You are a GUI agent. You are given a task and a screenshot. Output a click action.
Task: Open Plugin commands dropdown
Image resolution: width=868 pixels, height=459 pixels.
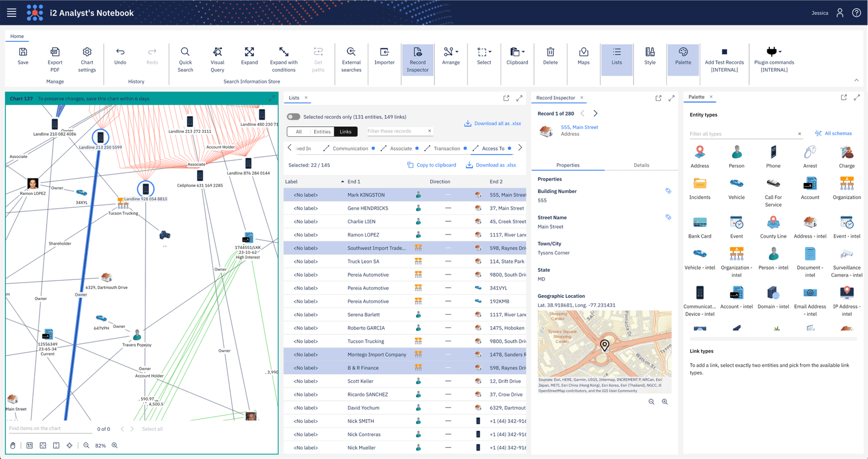pyautogui.click(x=774, y=59)
